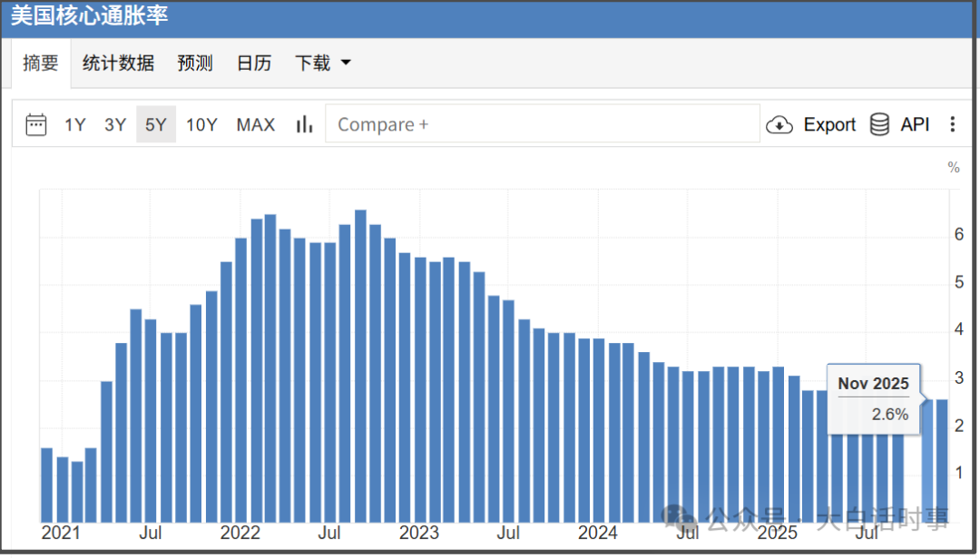
Task: Click the Export text button
Action: [829, 125]
